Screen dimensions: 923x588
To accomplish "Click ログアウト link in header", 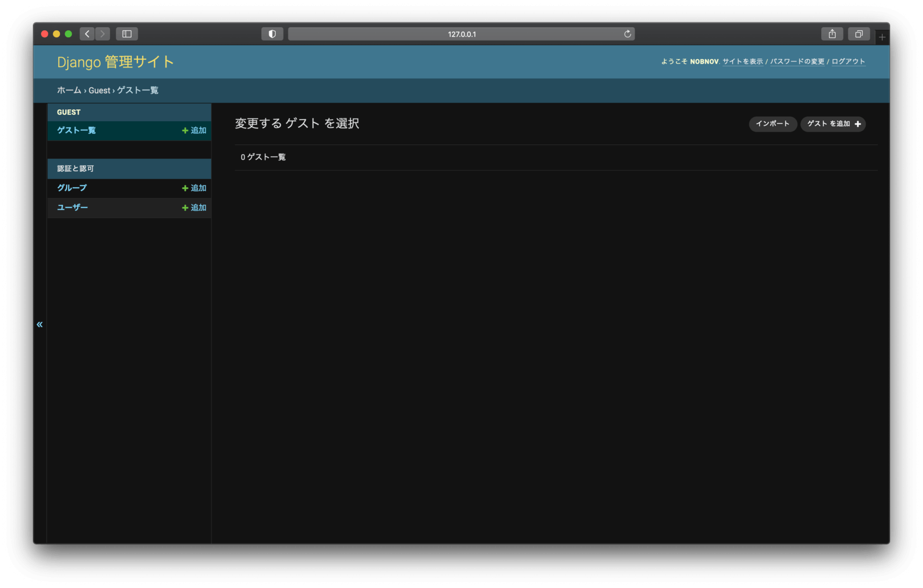I will [848, 61].
